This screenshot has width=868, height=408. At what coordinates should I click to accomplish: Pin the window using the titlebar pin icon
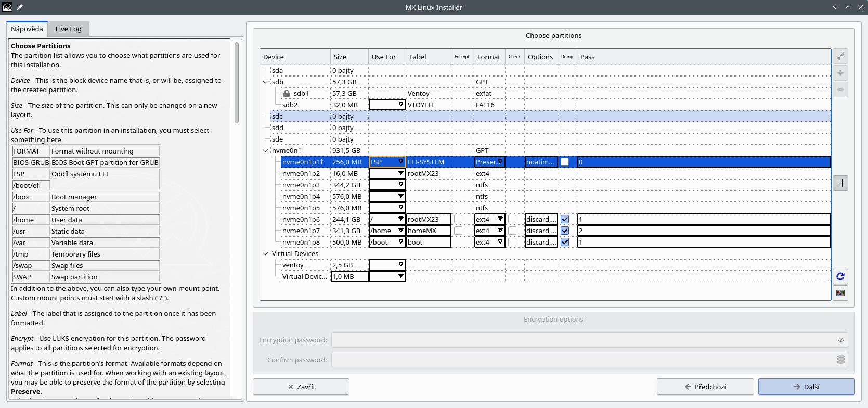coord(20,7)
